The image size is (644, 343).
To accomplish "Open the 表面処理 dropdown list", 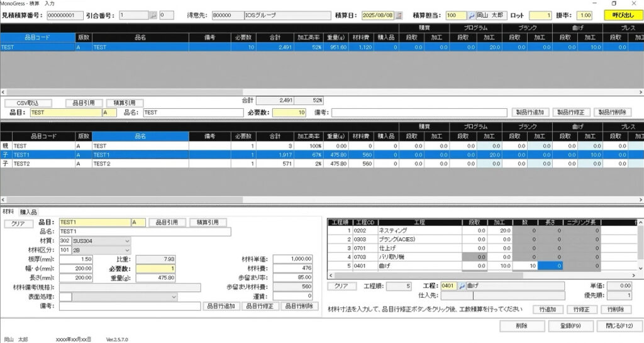I will coord(174,297).
